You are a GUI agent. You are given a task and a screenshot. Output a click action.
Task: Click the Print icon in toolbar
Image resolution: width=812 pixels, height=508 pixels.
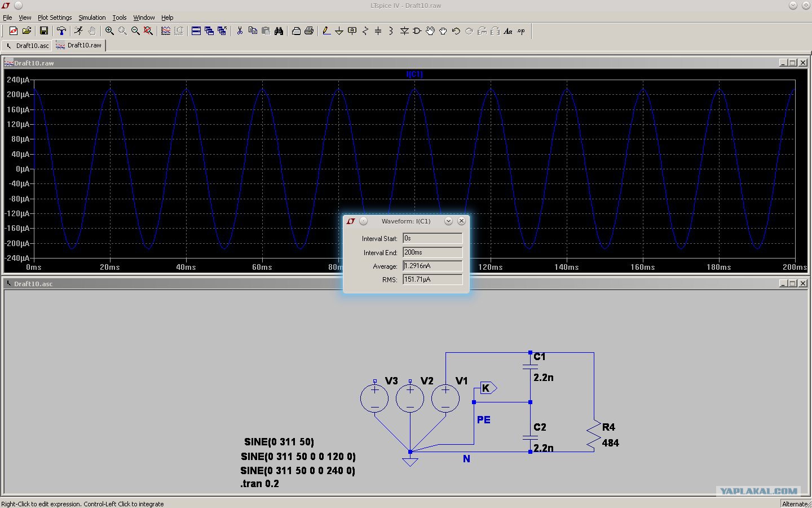[309, 31]
